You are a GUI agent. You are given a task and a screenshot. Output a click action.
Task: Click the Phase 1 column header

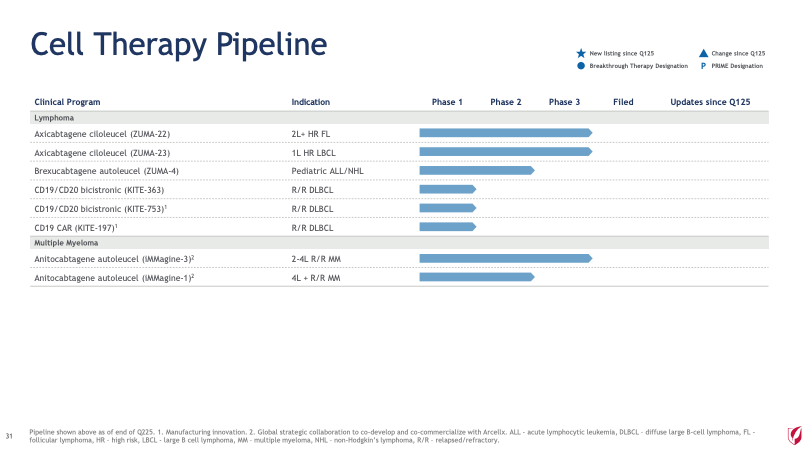[x=447, y=102]
